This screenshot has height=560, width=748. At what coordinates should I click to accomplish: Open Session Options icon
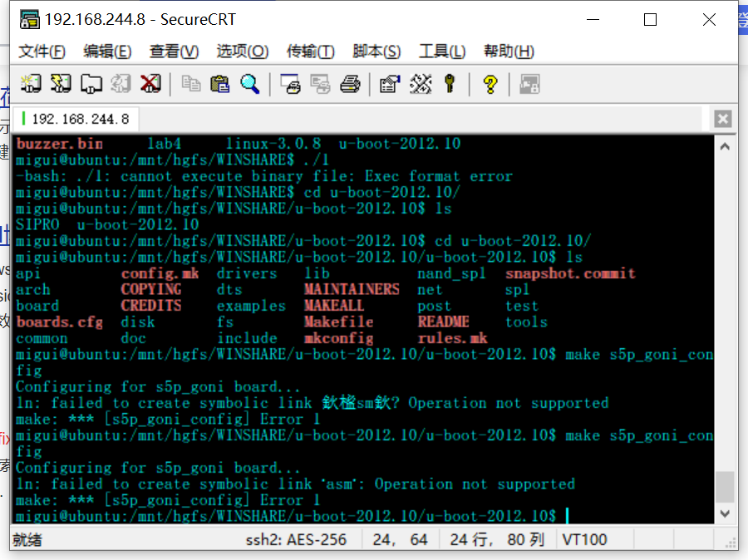point(390,84)
